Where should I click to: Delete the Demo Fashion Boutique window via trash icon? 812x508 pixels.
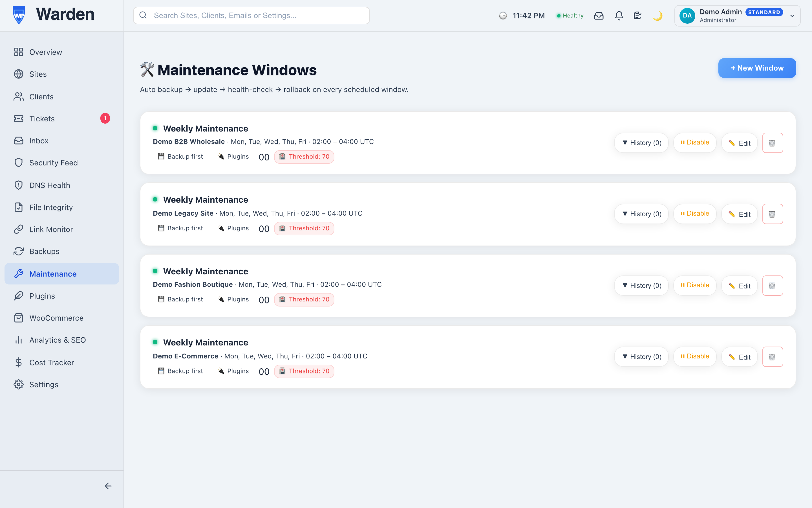click(x=773, y=286)
